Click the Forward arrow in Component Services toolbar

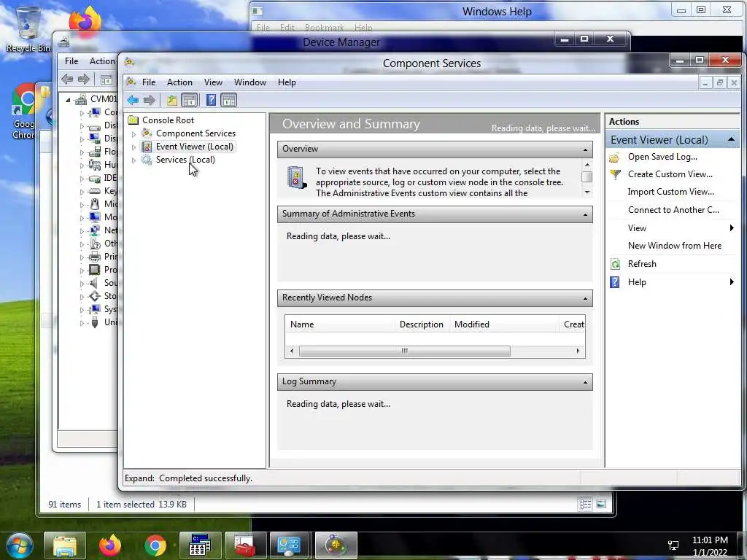click(149, 100)
